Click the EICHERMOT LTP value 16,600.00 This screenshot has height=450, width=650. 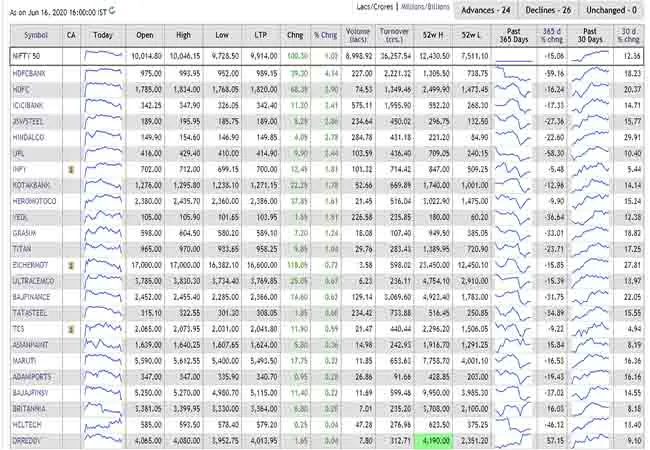(262, 265)
